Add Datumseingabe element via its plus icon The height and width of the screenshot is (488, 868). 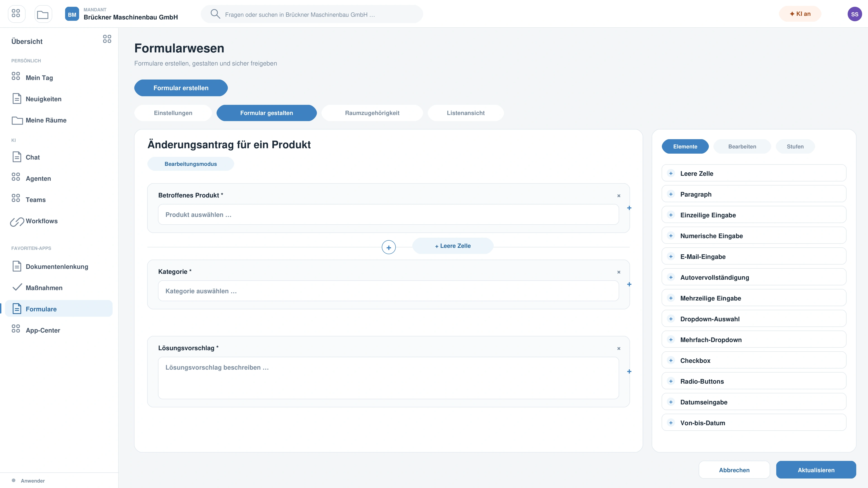[x=671, y=402]
